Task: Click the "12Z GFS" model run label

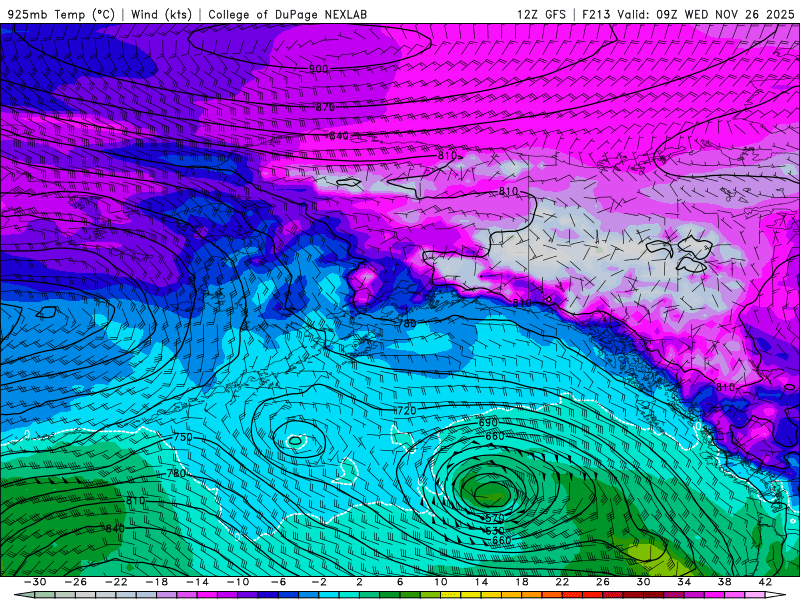Action: [541, 14]
